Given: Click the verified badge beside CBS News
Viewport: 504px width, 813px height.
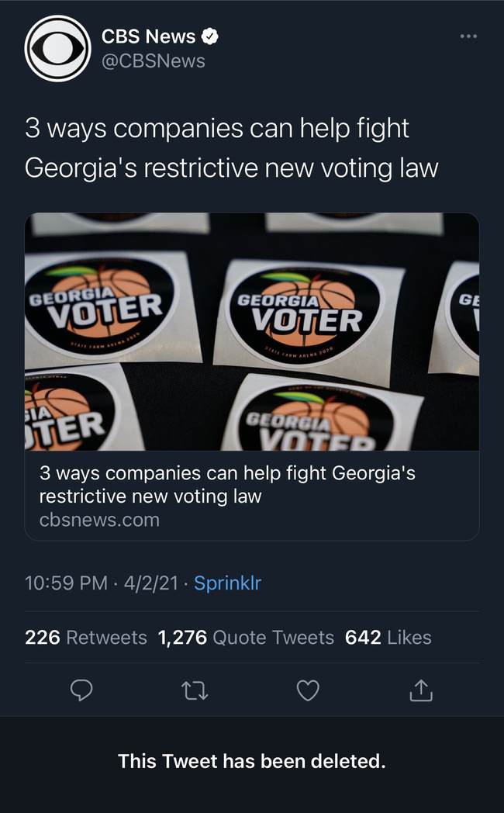Looking at the screenshot, I should point(210,36).
